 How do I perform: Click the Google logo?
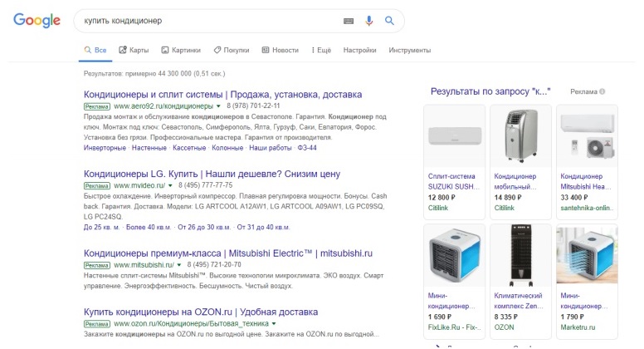37,21
